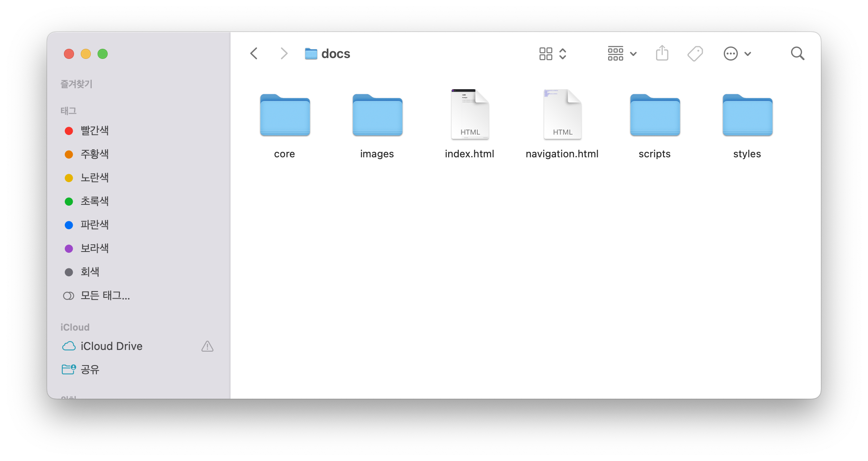Select the index.html file

[470, 114]
